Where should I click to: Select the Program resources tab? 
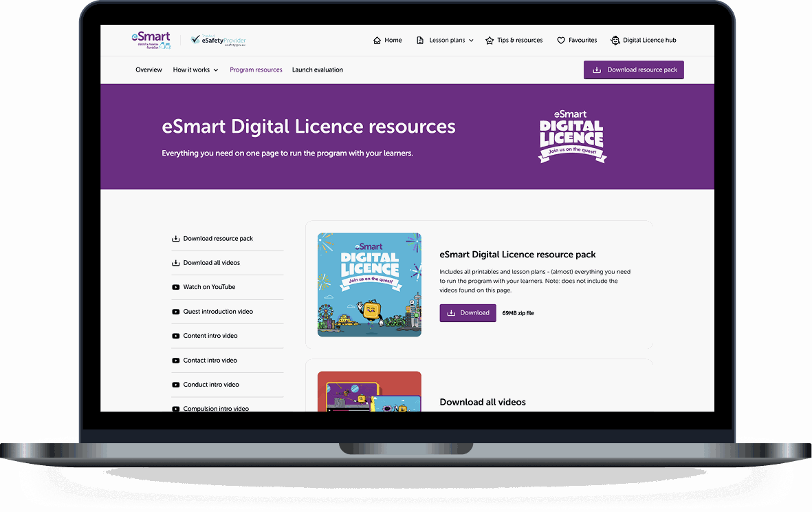coord(256,70)
